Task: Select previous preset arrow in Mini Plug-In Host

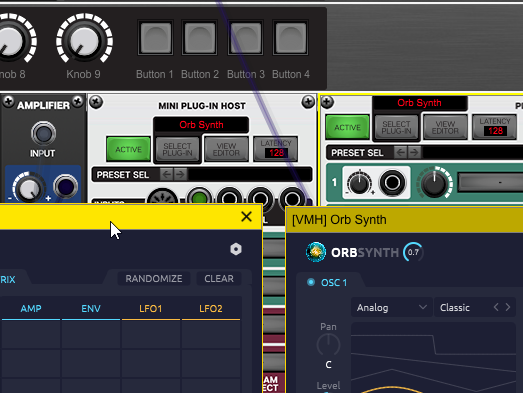Action: (x=166, y=174)
